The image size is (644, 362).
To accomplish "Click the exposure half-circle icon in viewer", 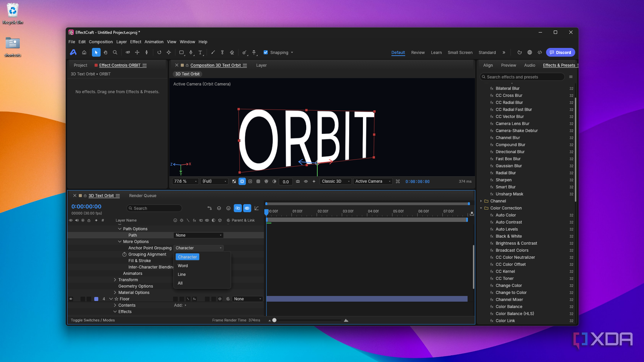I will pos(274,181).
